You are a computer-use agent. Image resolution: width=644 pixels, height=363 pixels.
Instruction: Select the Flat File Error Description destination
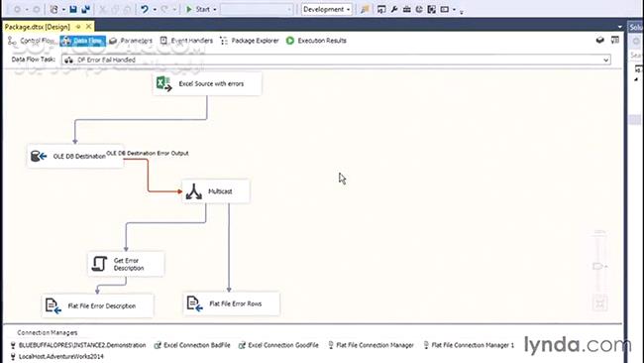(x=98, y=305)
